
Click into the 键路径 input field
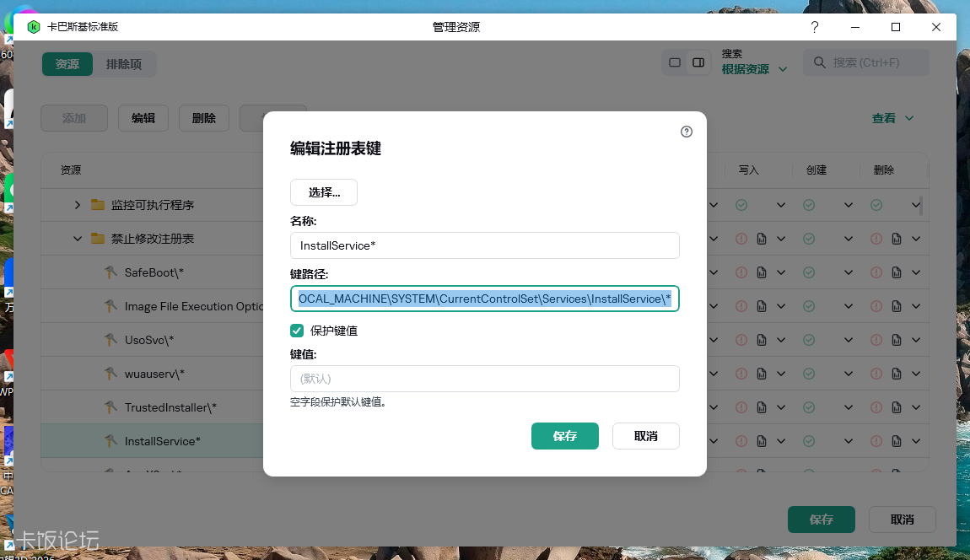coord(485,299)
